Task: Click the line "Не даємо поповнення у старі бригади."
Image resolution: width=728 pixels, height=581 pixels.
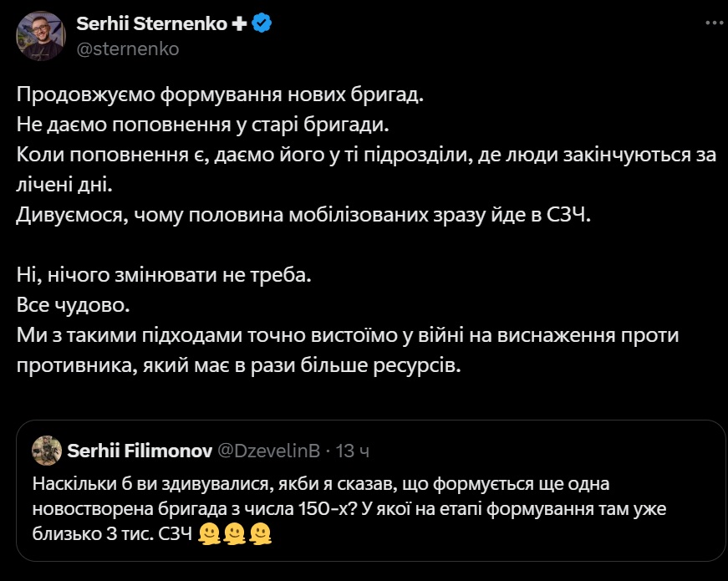Action: (203, 125)
